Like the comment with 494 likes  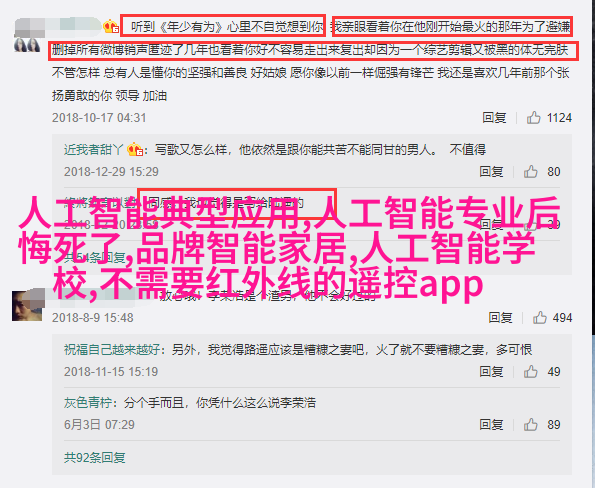pos(539,317)
